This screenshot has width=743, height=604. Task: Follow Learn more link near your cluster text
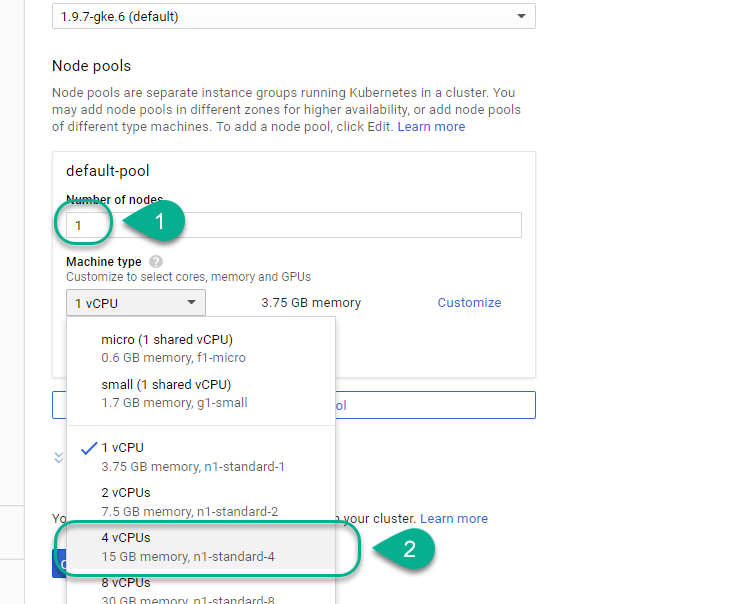[454, 518]
